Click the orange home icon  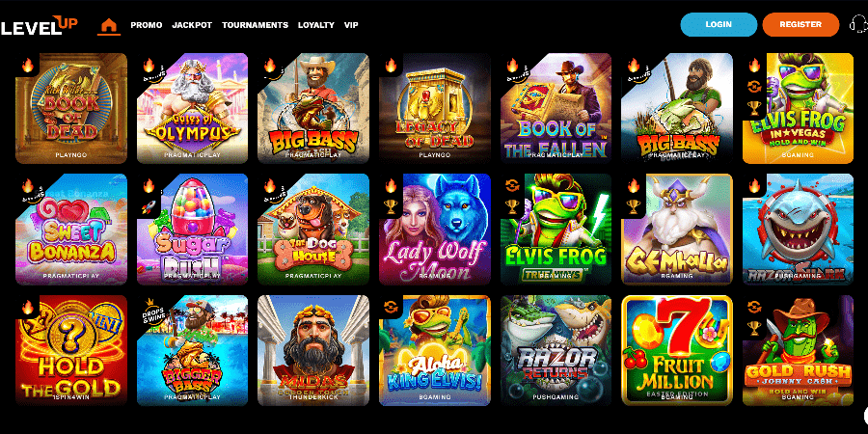109,25
